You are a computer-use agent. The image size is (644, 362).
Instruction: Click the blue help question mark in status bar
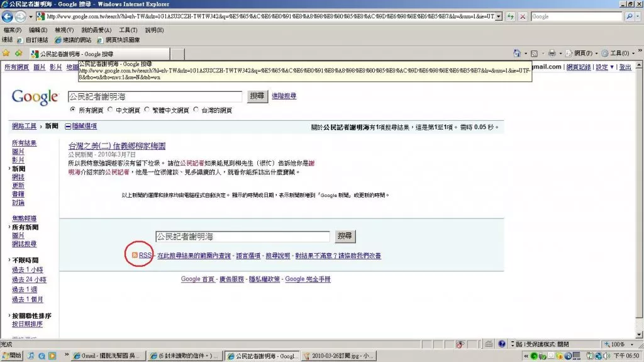coord(502,344)
